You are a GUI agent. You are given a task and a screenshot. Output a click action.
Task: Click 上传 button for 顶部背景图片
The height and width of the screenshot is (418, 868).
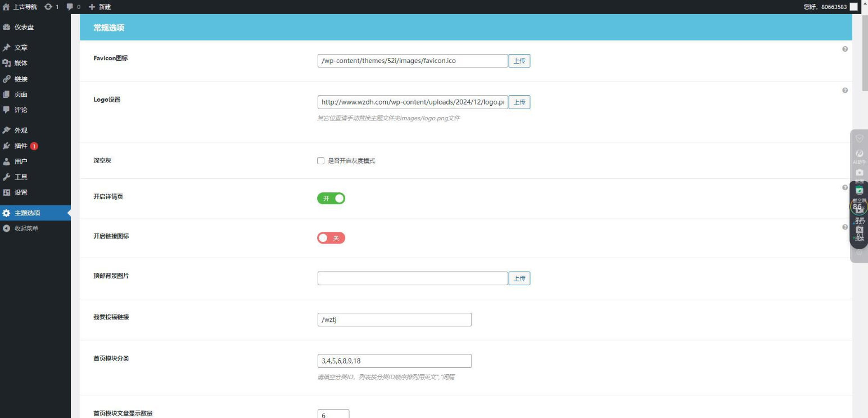519,278
